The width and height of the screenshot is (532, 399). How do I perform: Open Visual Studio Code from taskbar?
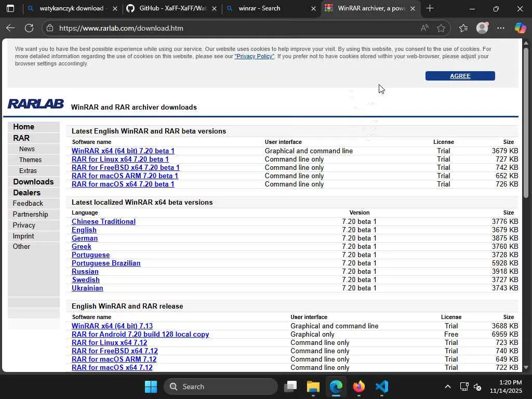coord(382,387)
